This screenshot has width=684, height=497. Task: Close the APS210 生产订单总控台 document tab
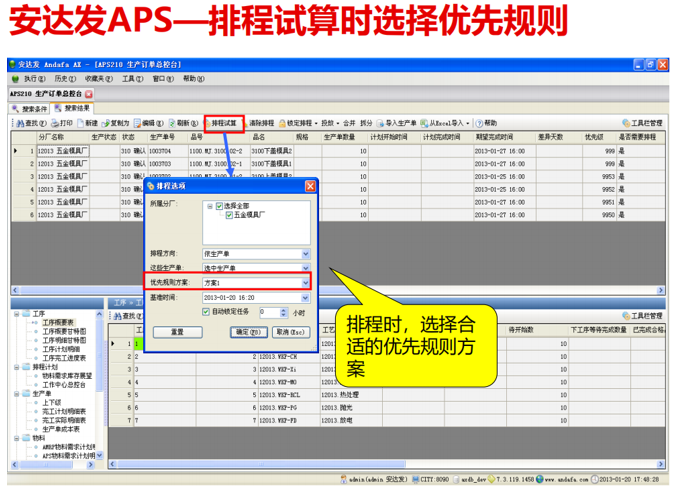[89, 94]
